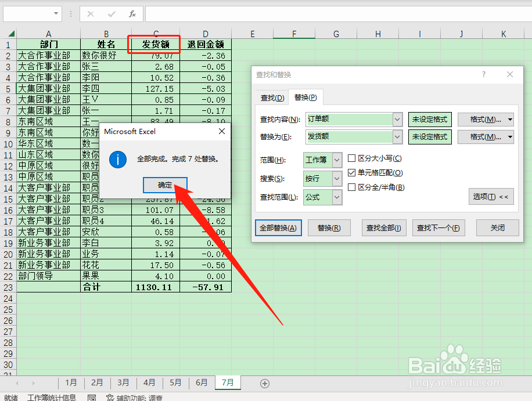Click the 关闭 button in the dialog

point(497,228)
